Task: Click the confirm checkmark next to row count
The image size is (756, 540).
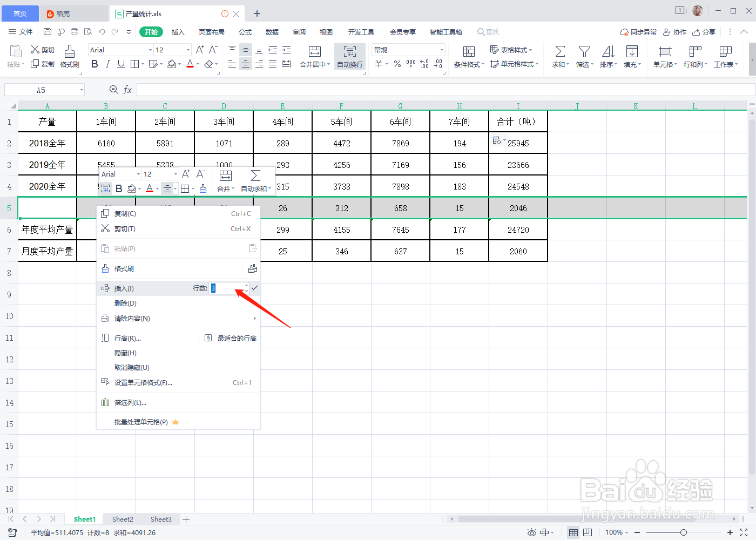Action: pyautogui.click(x=254, y=288)
